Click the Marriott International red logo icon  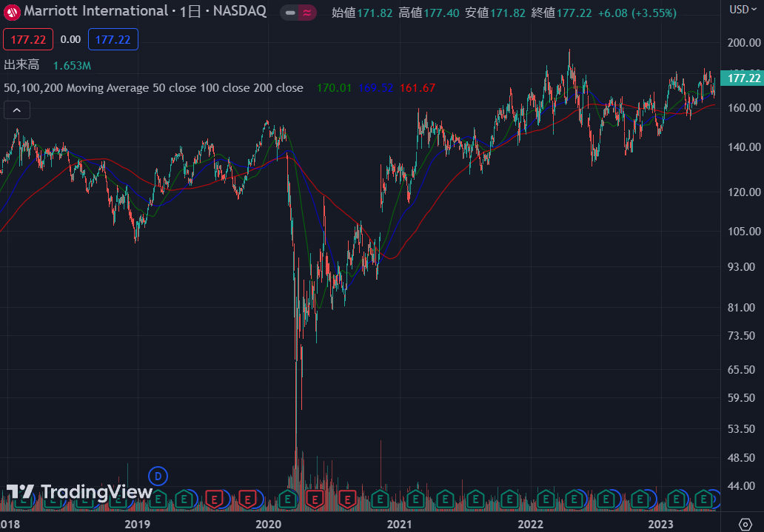pyautogui.click(x=12, y=12)
